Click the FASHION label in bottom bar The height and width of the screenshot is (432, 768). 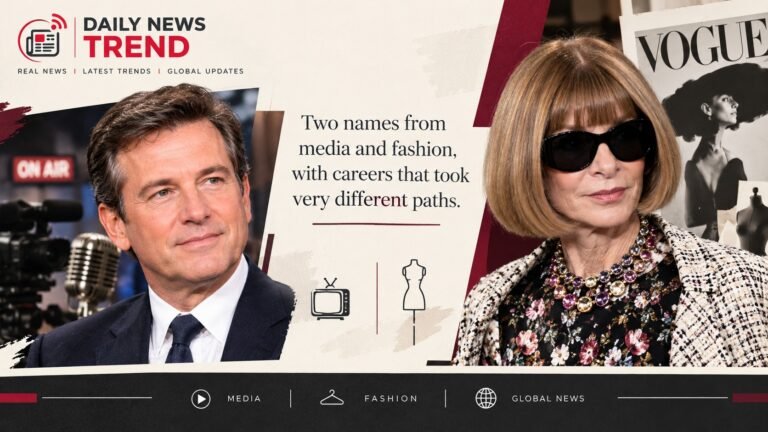[391, 399]
